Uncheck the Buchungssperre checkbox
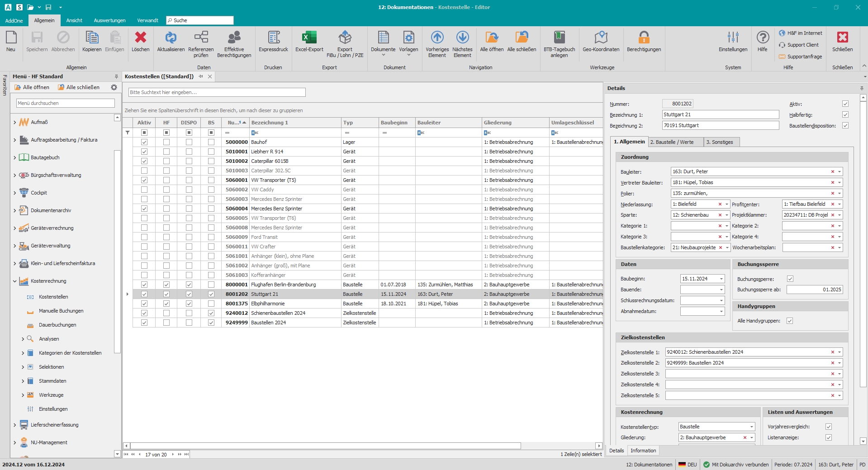 [790, 279]
